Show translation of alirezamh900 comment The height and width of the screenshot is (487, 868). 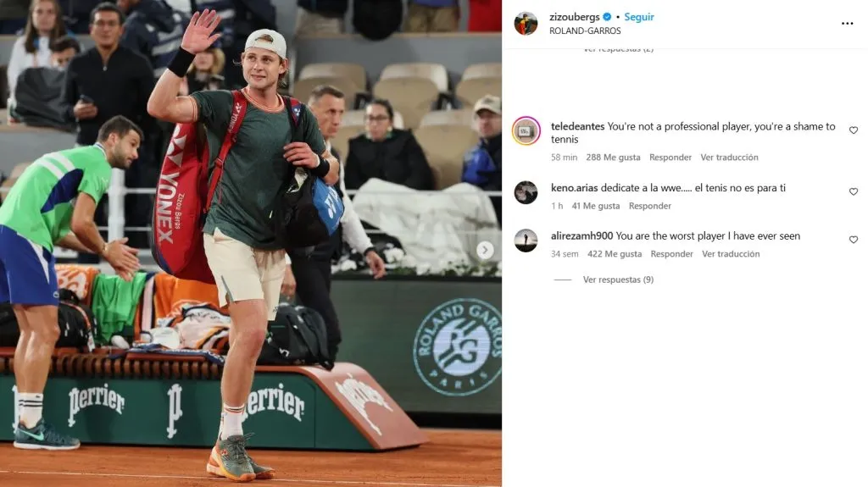coord(731,253)
